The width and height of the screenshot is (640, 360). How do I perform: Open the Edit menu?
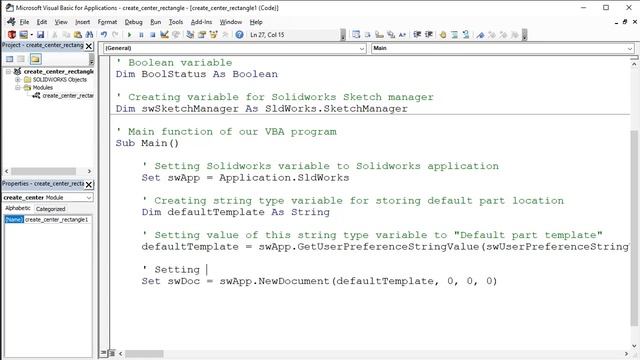pos(42,22)
